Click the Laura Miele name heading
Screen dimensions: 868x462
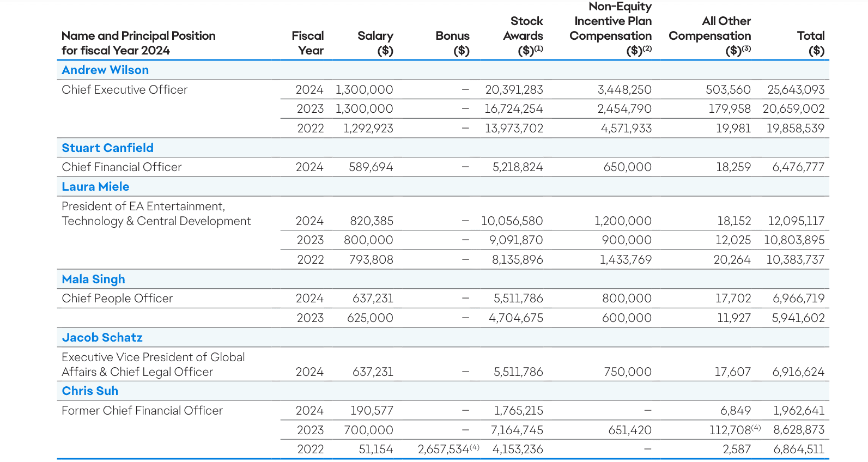click(95, 187)
